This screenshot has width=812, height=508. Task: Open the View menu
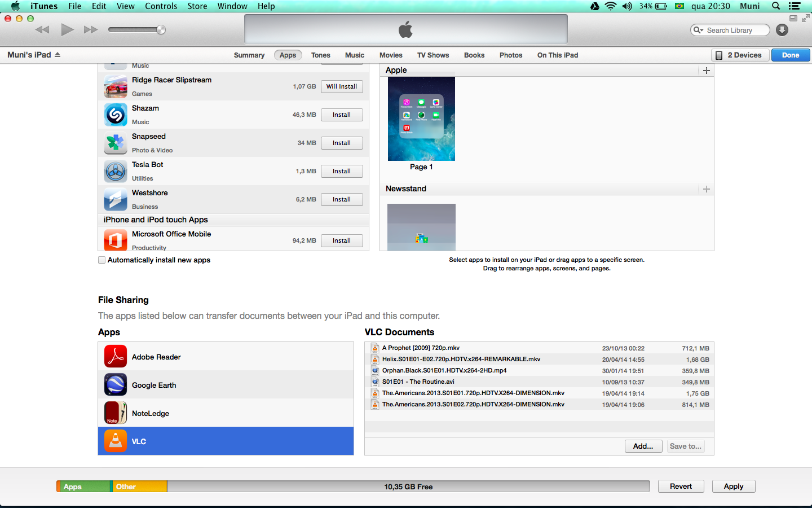click(x=125, y=6)
